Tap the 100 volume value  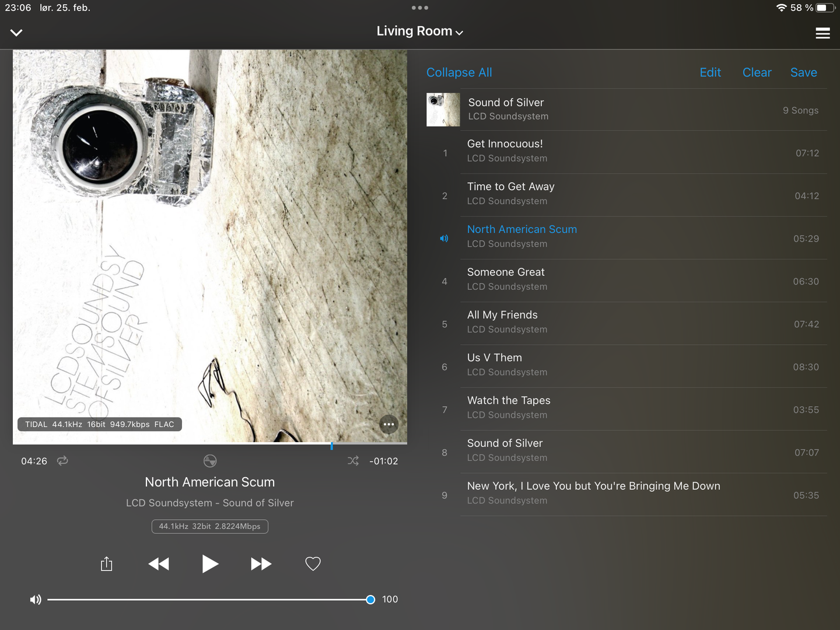pos(390,599)
